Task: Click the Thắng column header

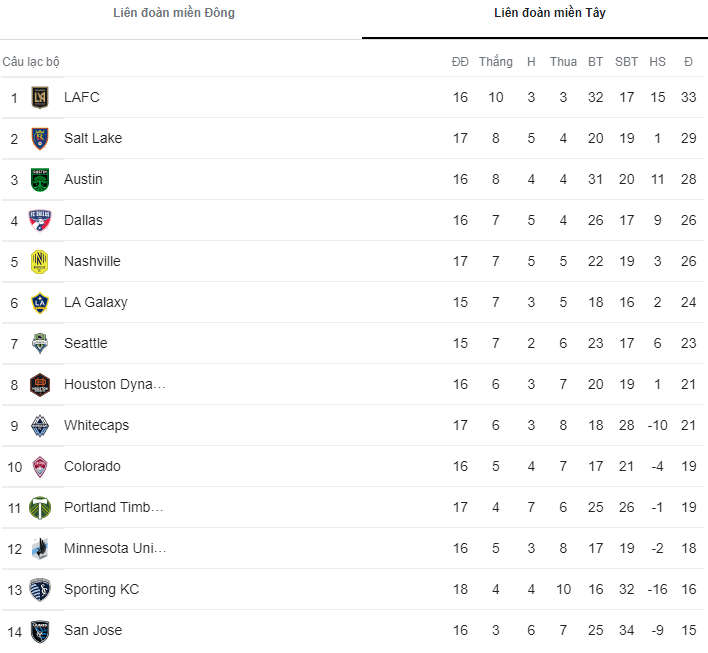Action: pos(495,62)
